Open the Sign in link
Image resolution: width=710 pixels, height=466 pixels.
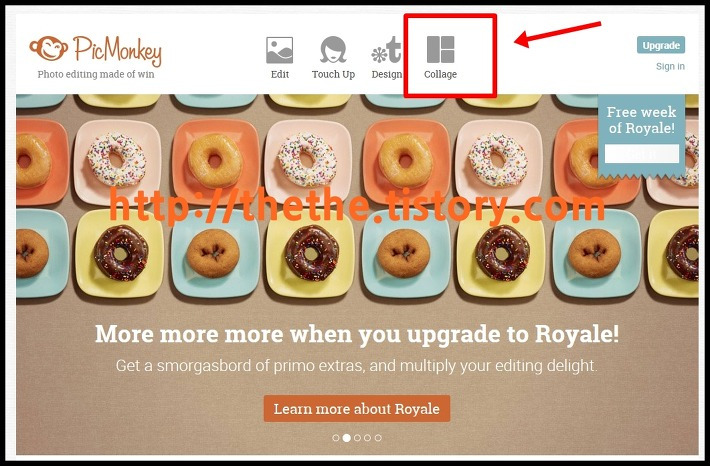pos(670,67)
